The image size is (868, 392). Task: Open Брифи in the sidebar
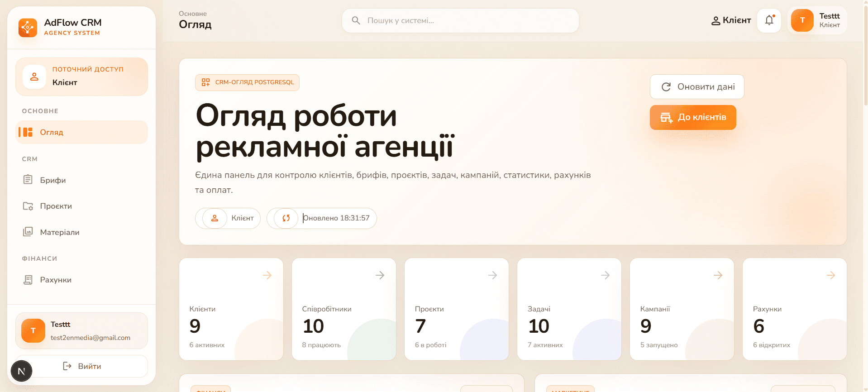point(81,180)
